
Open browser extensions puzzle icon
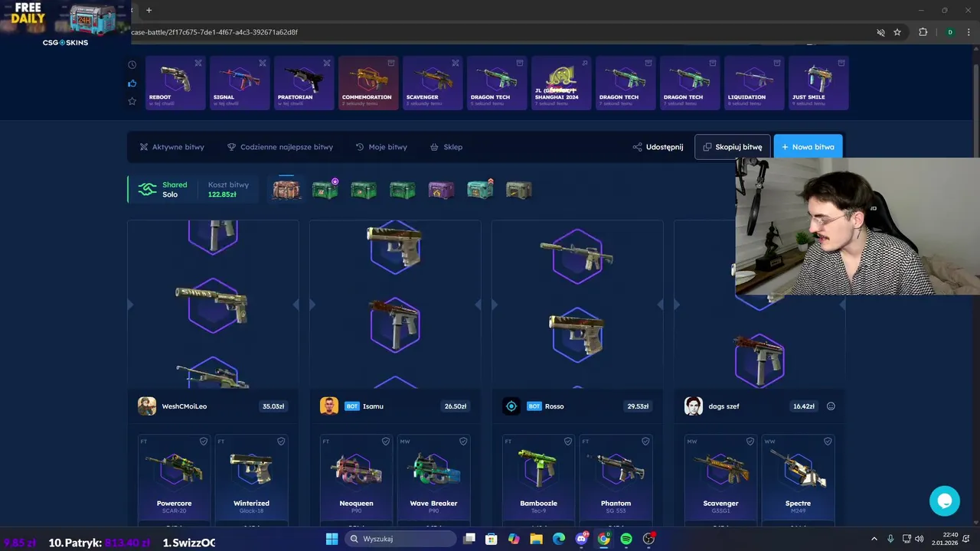(923, 32)
